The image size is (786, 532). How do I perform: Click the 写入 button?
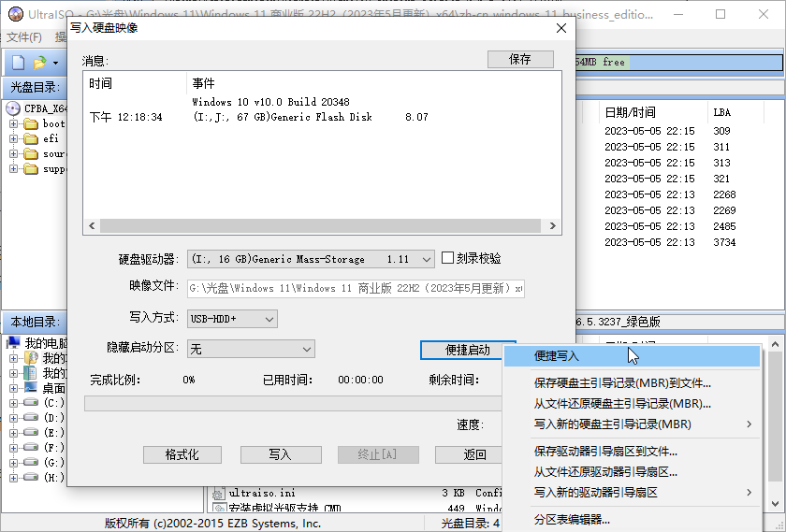pos(281,454)
